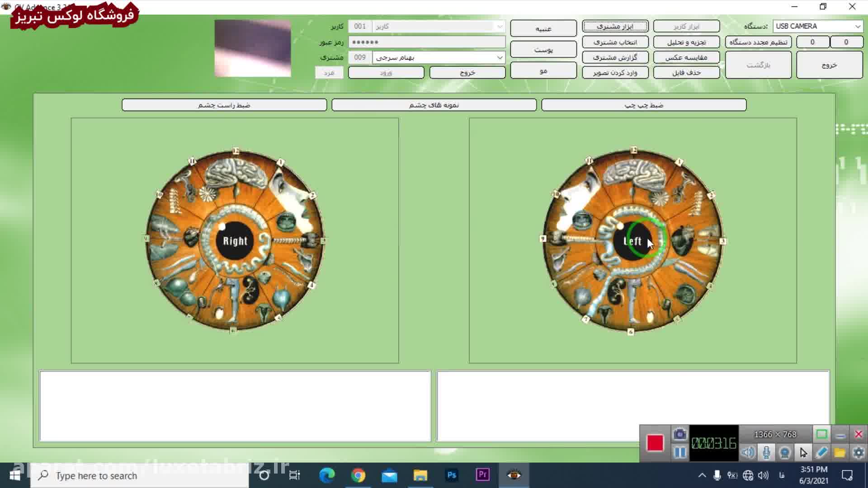Open گزارش مشتری customer report
This screenshot has height=488, width=868.
(x=615, y=57)
